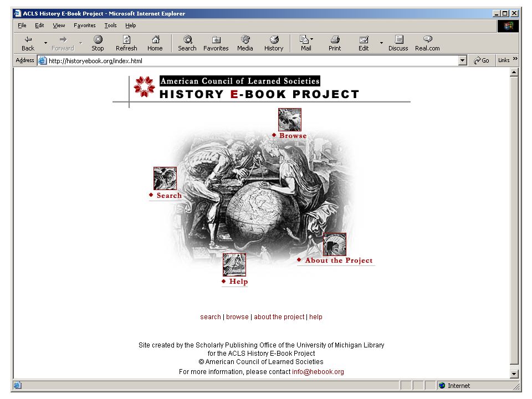Click the scrollbar up arrow
Viewport: 532px width, 399px height.
pos(514,72)
